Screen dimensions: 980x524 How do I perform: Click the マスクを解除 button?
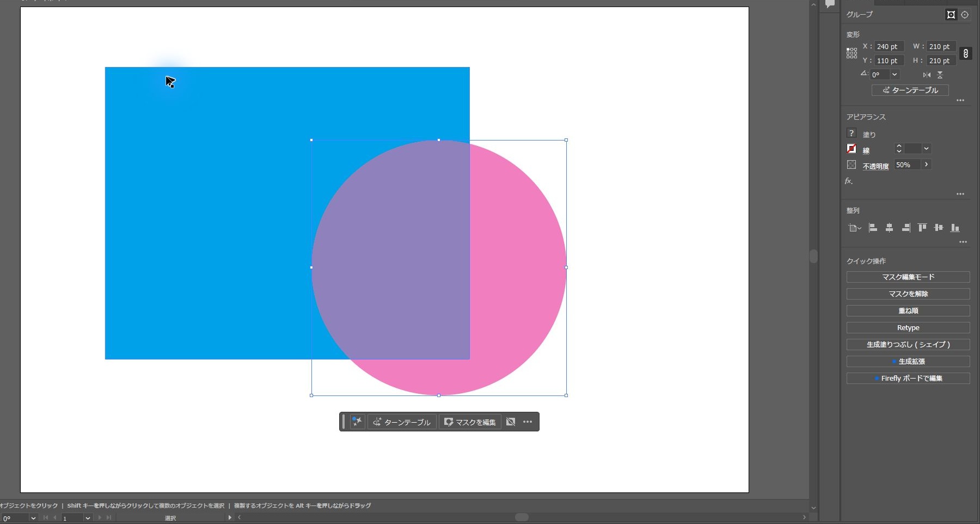908,294
